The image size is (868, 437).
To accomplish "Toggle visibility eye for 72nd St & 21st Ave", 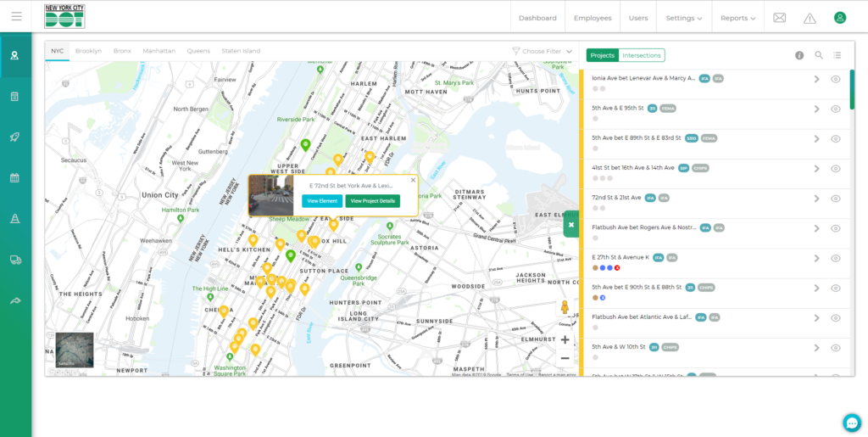I will click(835, 199).
